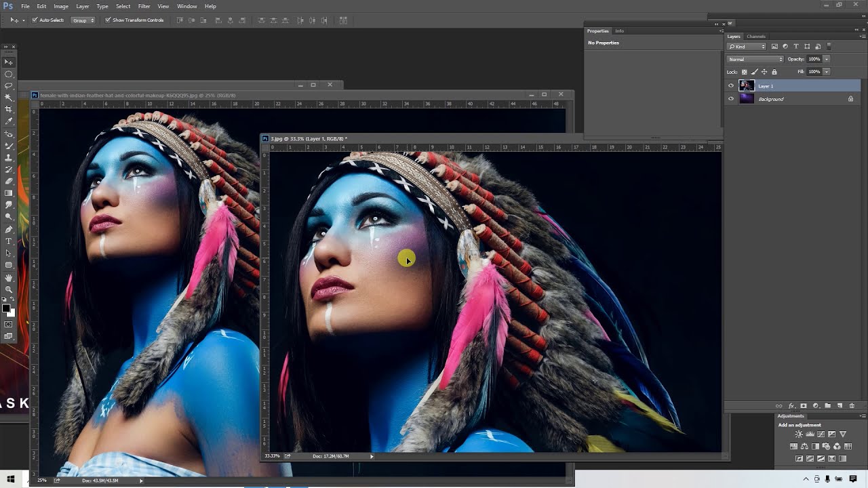Click the Screen Mode icon in toolbox

click(x=9, y=337)
